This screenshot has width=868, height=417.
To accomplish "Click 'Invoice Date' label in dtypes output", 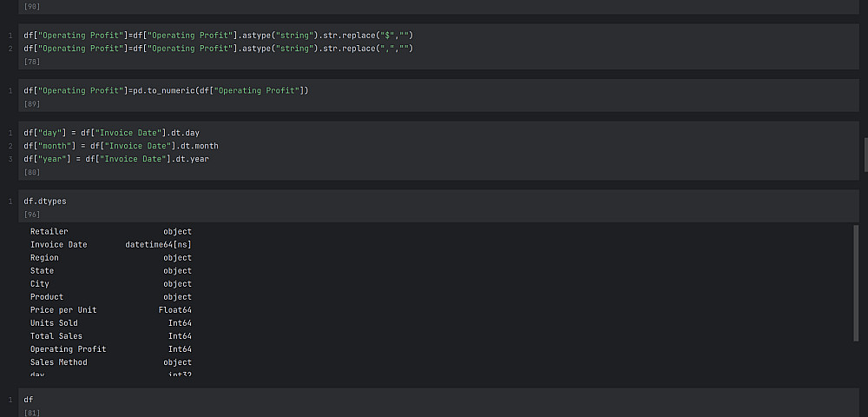I will click(59, 245).
